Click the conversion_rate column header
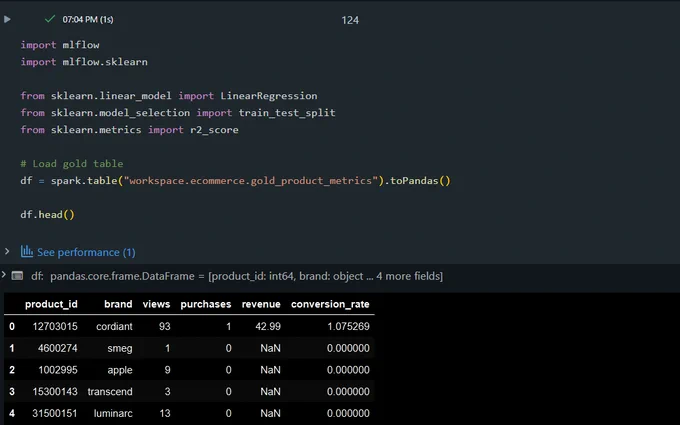This screenshot has height=425, width=680. (330, 304)
